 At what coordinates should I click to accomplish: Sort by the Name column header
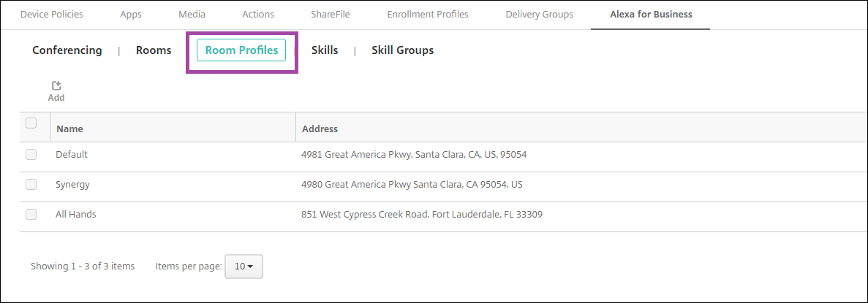(x=69, y=129)
